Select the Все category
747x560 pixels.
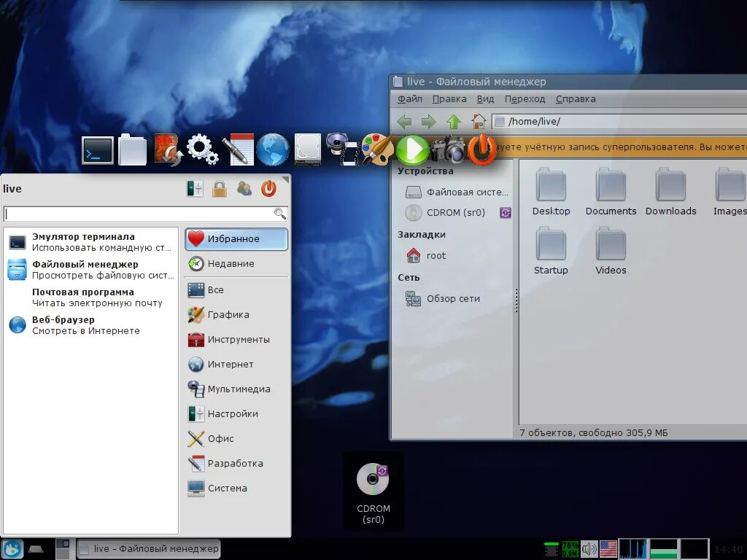click(x=236, y=290)
